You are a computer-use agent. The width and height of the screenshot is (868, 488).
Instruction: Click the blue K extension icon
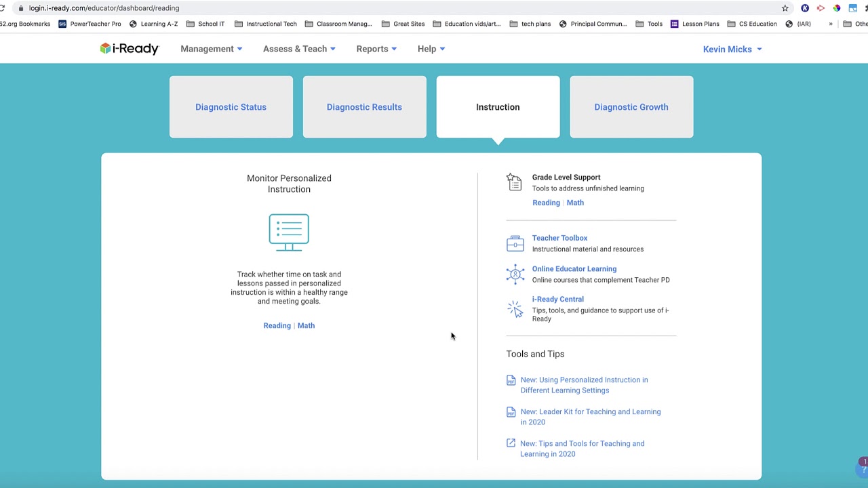pyautogui.click(x=805, y=8)
